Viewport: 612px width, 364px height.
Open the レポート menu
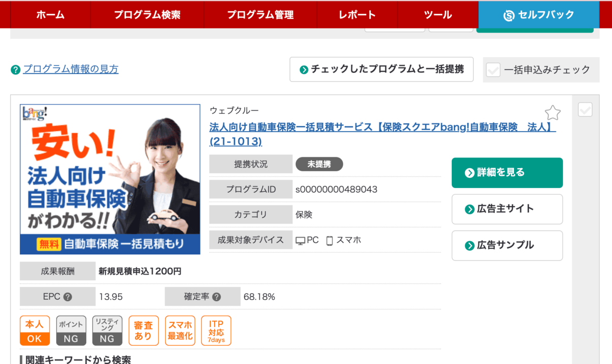point(357,15)
